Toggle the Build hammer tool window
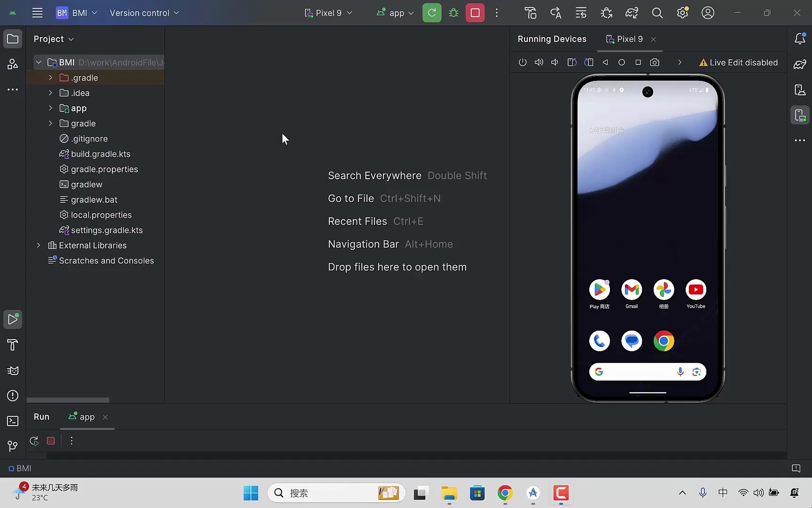This screenshot has height=508, width=812. [x=13, y=345]
